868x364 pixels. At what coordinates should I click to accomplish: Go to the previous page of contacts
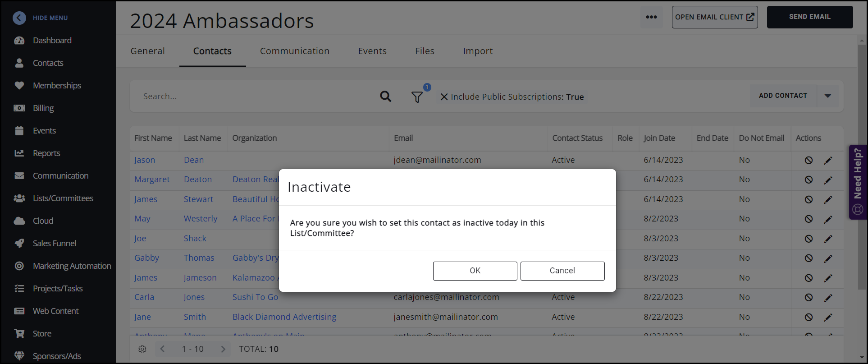point(163,349)
